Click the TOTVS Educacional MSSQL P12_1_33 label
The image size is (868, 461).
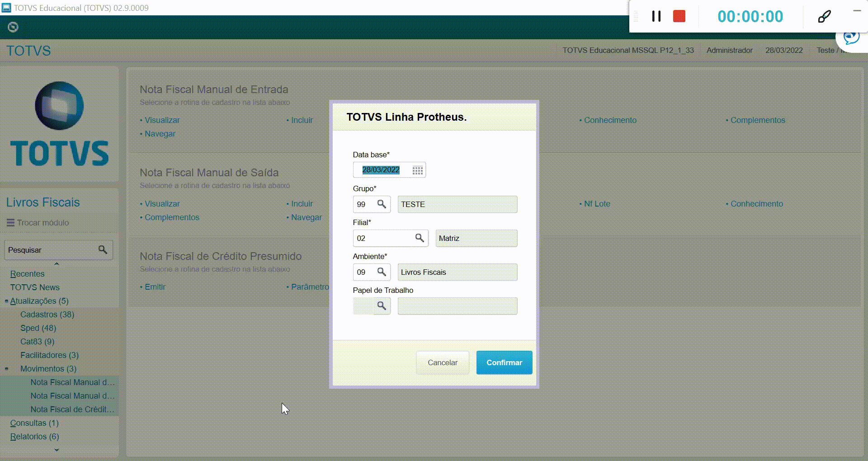(x=628, y=50)
